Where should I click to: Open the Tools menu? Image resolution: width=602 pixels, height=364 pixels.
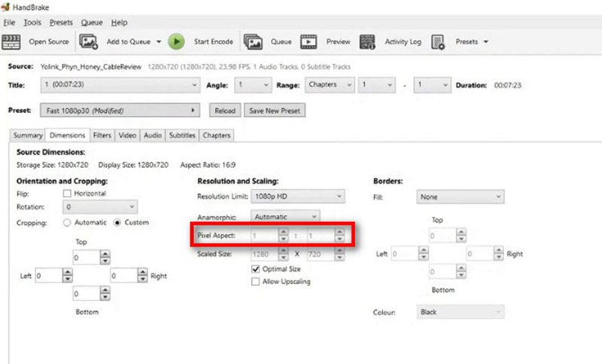point(32,23)
